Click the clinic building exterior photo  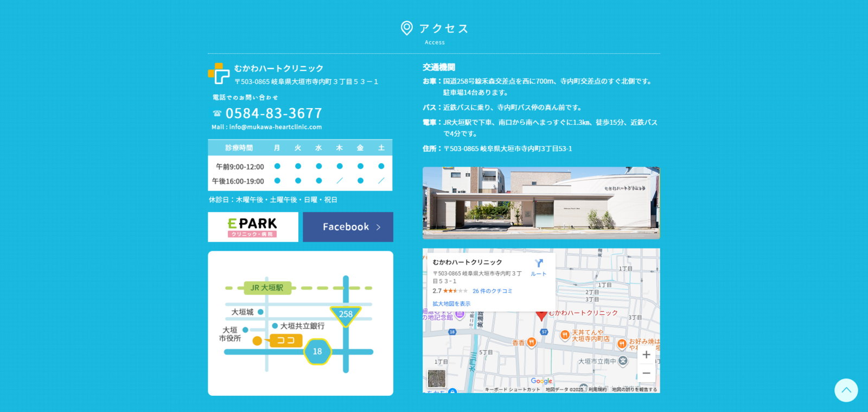(541, 203)
